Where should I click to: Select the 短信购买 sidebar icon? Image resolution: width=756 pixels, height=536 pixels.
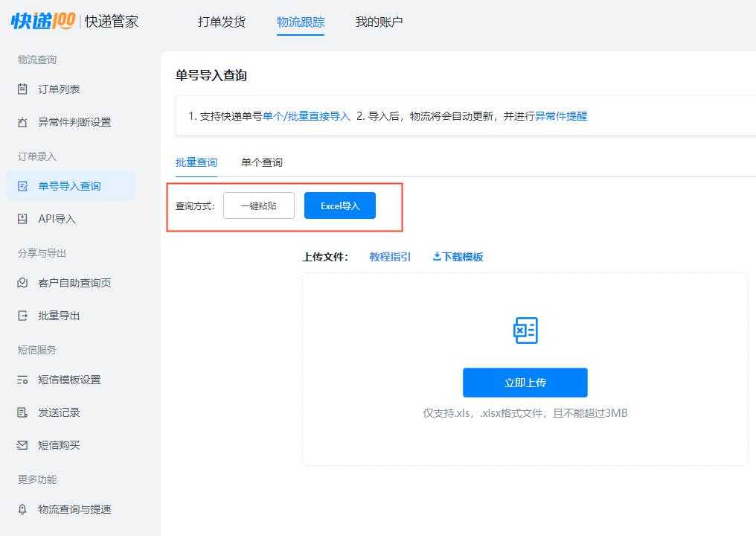tap(24, 445)
